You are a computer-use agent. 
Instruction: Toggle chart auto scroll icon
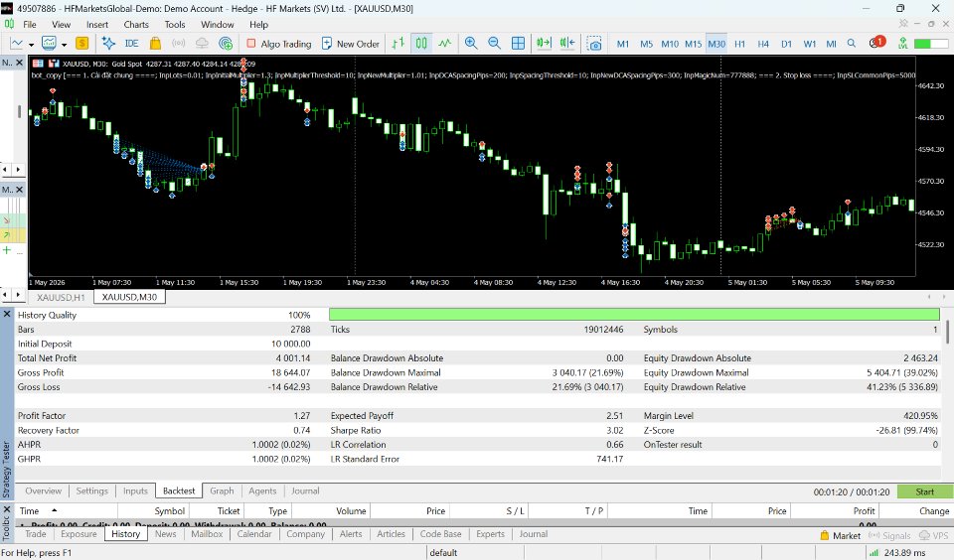click(544, 43)
